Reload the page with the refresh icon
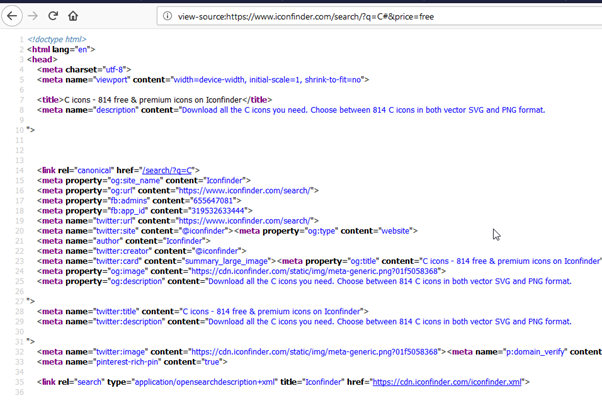The image size is (602, 412). pos(53,16)
